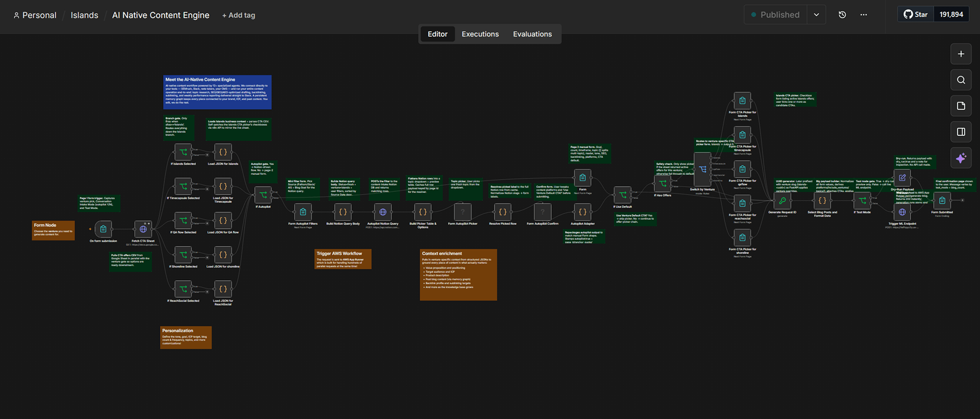Open the 'Generate Request ID' key node
Viewport: 980px width, 419px height.
pos(782,201)
